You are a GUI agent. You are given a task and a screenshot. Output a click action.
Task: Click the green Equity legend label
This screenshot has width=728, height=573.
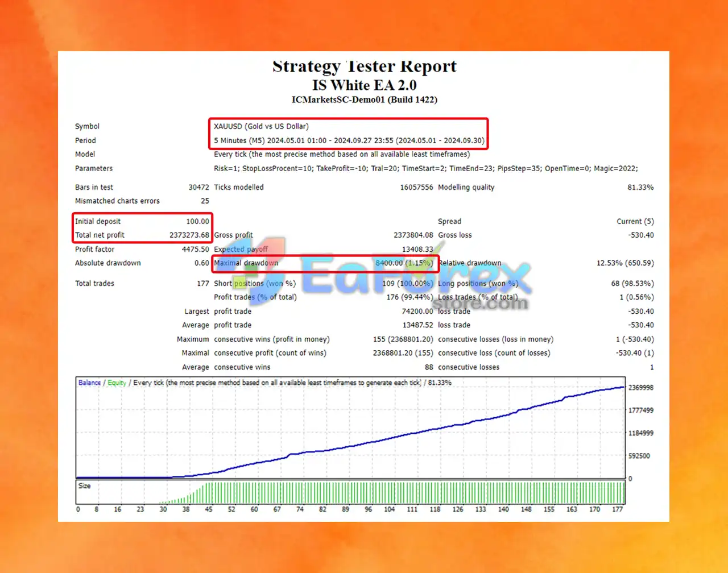click(117, 383)
